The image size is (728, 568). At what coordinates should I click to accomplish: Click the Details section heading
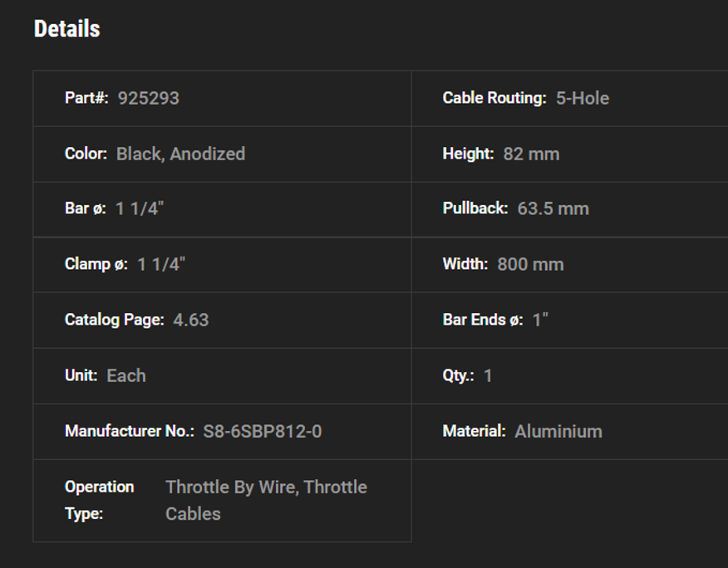click(66, 29)
